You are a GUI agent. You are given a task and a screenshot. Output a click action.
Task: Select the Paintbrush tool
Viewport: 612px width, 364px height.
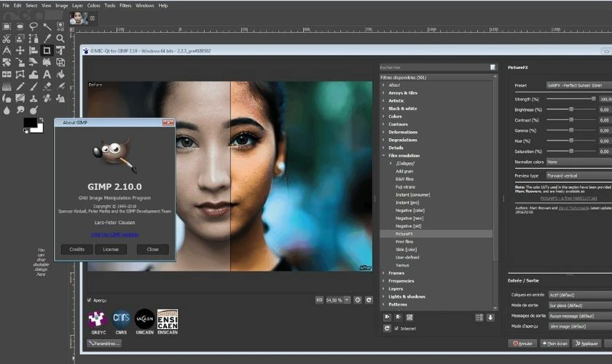[34, 86]
